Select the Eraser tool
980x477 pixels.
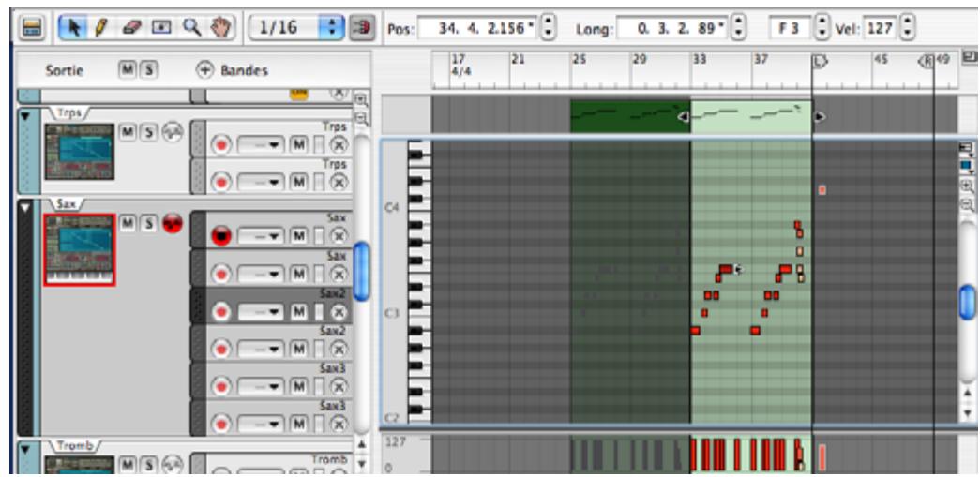(x=130, y=27)
